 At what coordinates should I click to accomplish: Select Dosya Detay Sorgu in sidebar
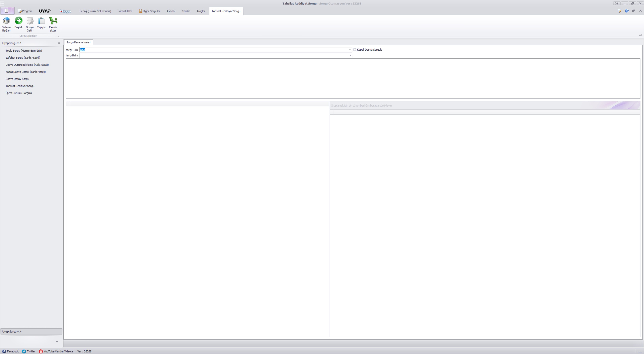(x=17, y=79)
